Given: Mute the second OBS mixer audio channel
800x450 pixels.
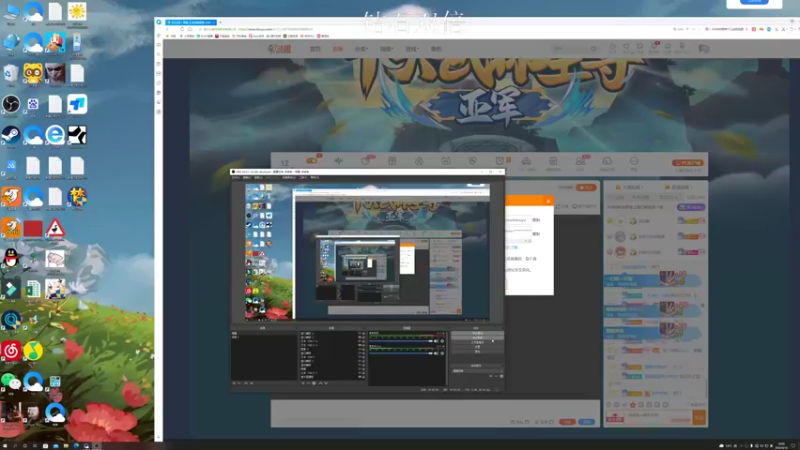Looking at the screenshot, I should click(436, 353).
